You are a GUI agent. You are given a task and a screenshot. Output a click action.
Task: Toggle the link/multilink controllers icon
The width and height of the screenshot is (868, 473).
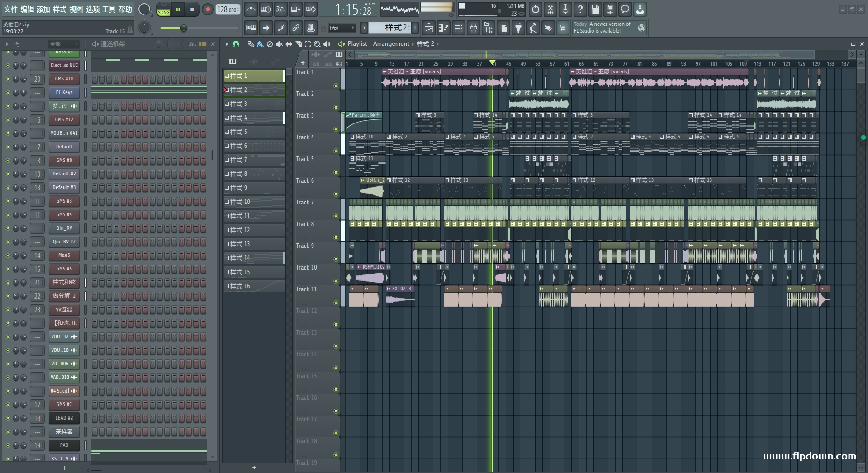pos(296,28)
